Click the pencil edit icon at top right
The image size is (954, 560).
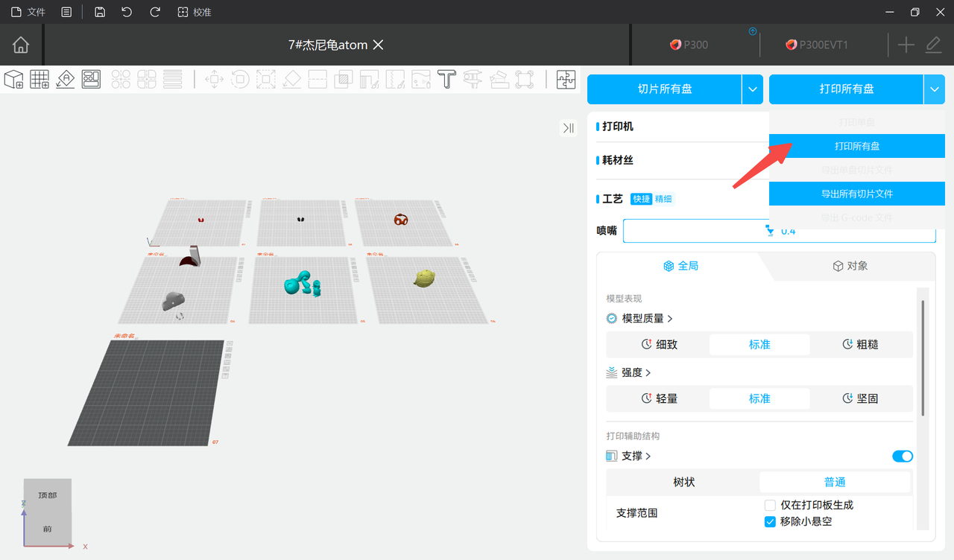tap(933, 45)
